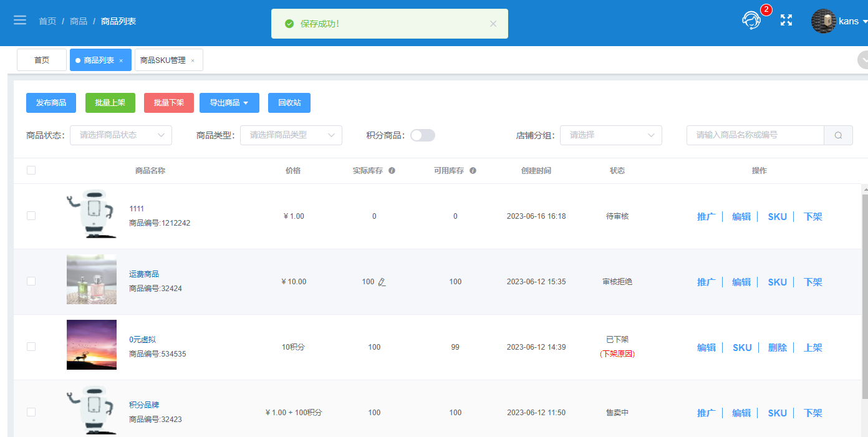The height and width of the screenshot is (437, 868).
Task: Open the 商品类型 dropdown
Action: point(291,135)
